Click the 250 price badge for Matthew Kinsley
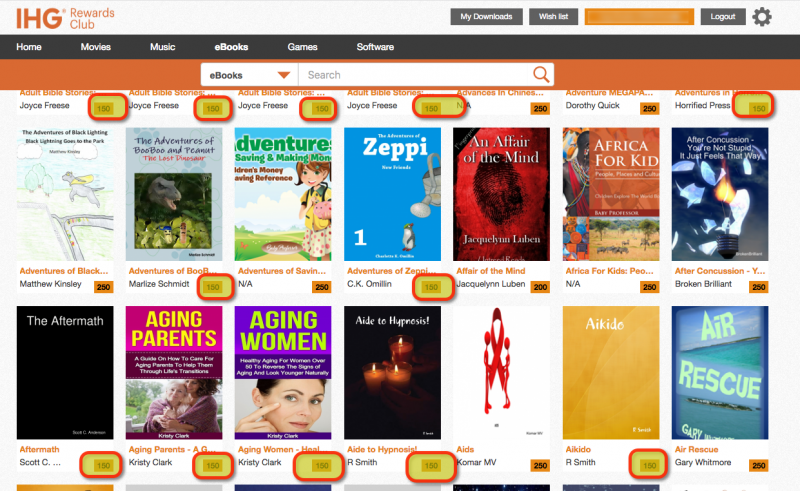The width and height of the screenshot is (800, 491). tap(104, 287)
